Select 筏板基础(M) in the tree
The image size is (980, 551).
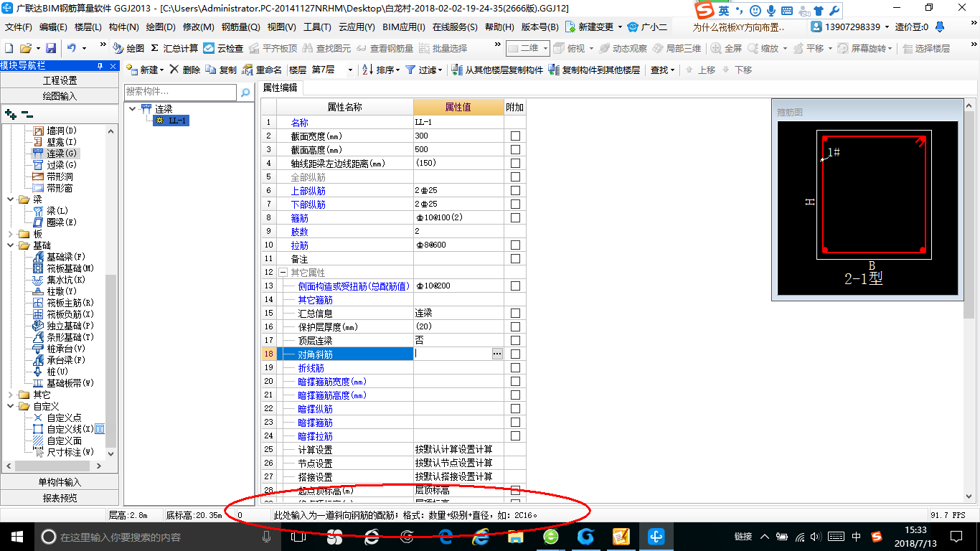coord(70,268)
